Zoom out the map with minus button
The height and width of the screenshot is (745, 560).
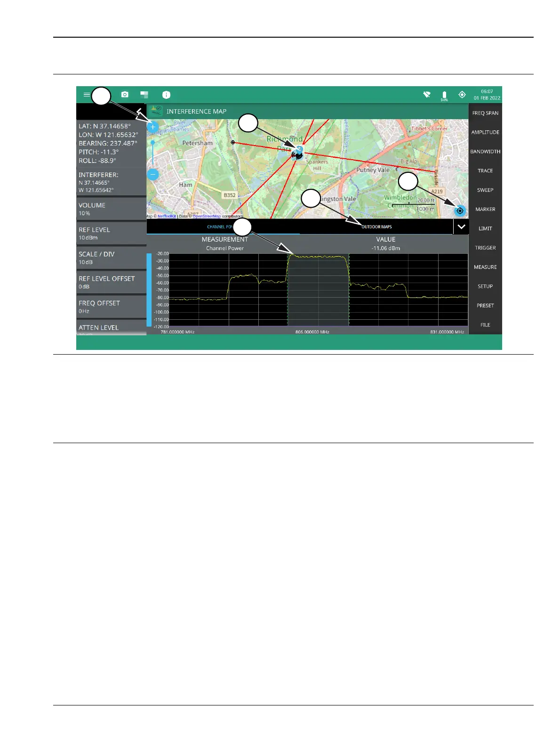pyautogui.click(x=153, y=174)
